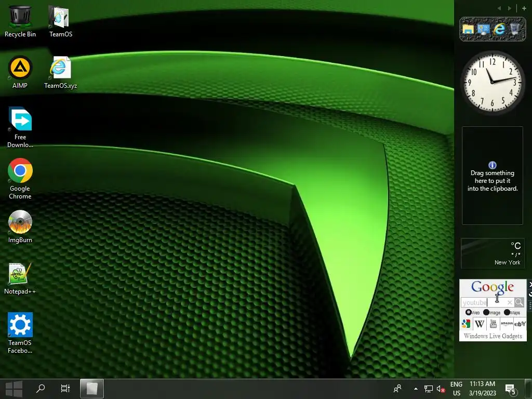
Task: Close the Google gadget via side X
Action: tap(530, 284)
